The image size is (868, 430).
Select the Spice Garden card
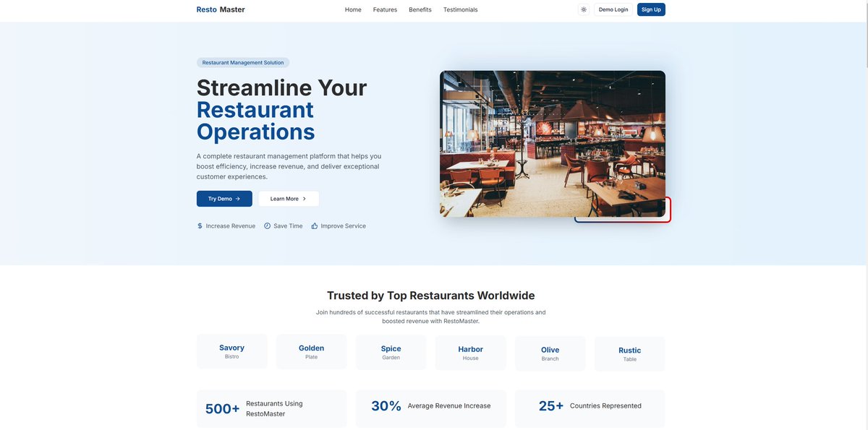[391, 351]
